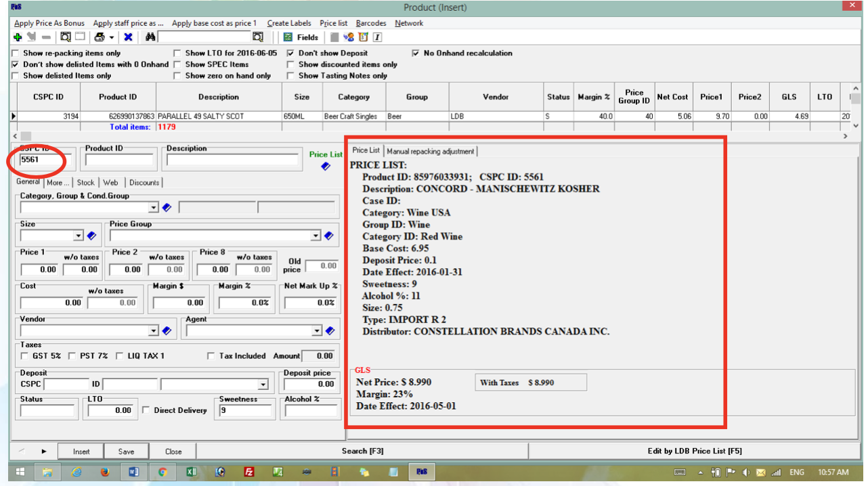Enable Show re-packing items only
This screenshot has height=486, width=868.
coord(16,53)
